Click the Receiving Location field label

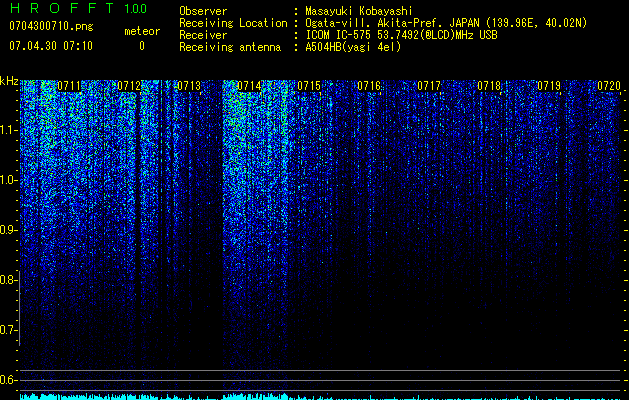click(x=233, y=23)
